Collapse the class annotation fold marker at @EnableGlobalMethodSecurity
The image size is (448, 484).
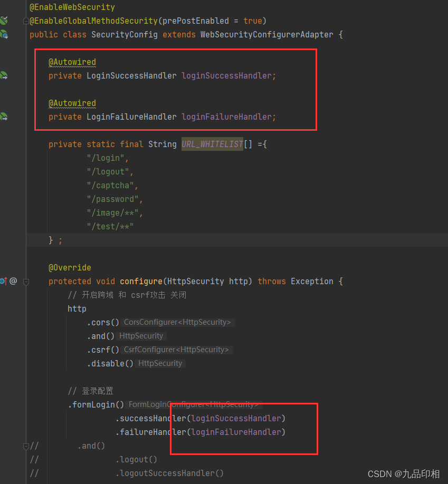tap(26, 21)
